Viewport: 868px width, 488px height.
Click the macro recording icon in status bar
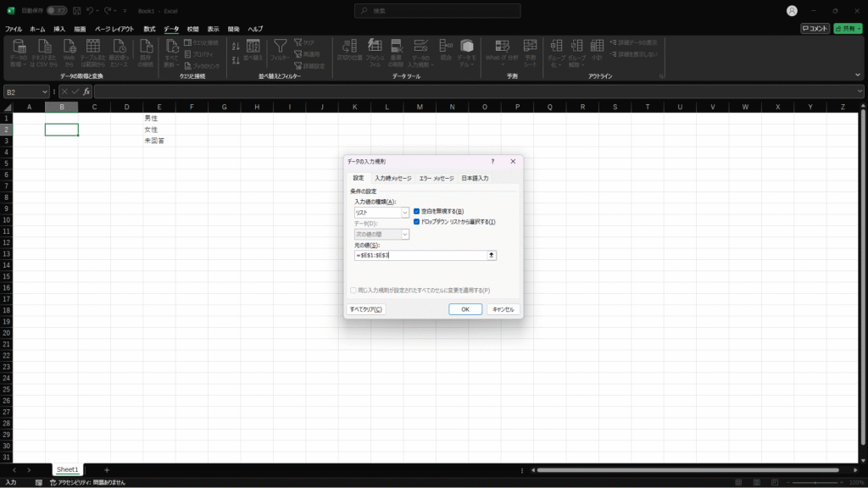point(39,482)
